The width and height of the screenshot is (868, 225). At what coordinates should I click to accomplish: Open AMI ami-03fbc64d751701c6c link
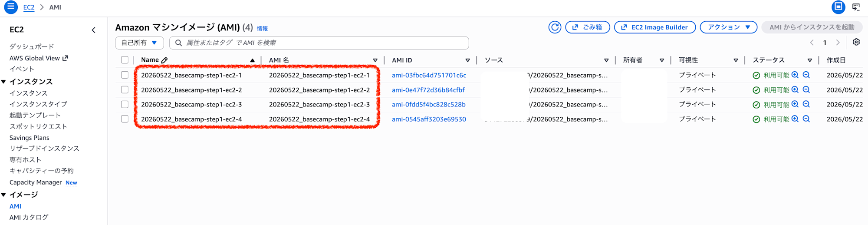429,75
